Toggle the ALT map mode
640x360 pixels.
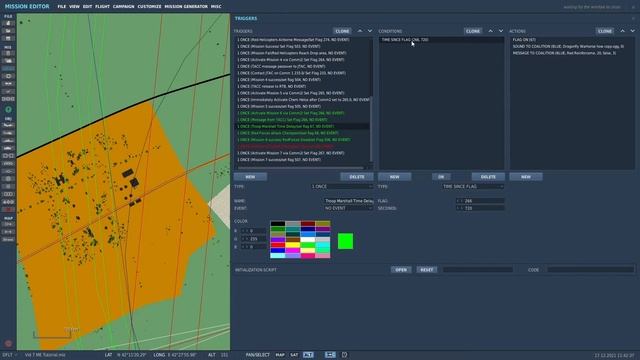pyautogui.click(x=308, y=355)
